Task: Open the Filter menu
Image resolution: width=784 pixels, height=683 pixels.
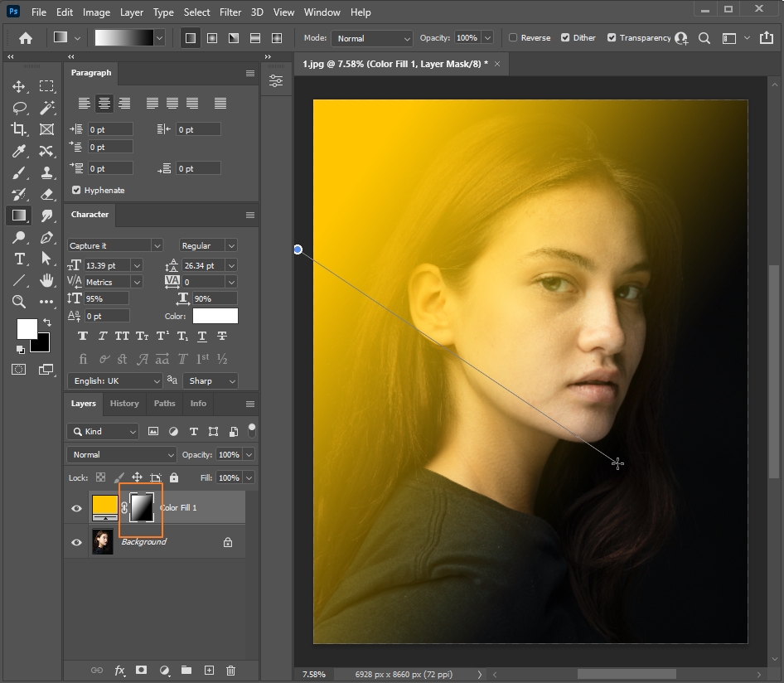Action: [x=230, y=12]
